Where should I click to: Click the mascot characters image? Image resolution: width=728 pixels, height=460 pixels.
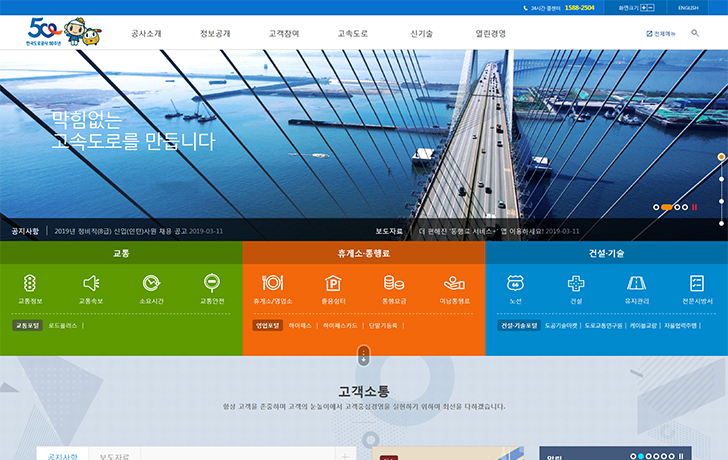click(x=83, y=32)
